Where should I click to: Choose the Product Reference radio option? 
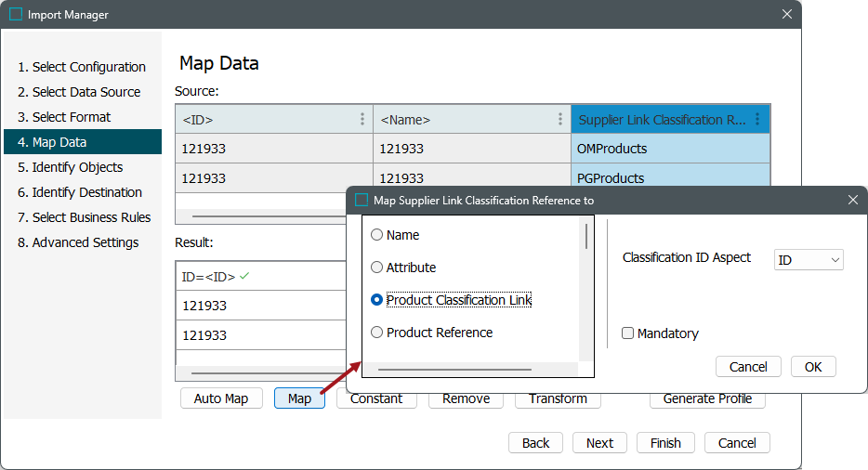pos(377,333)
